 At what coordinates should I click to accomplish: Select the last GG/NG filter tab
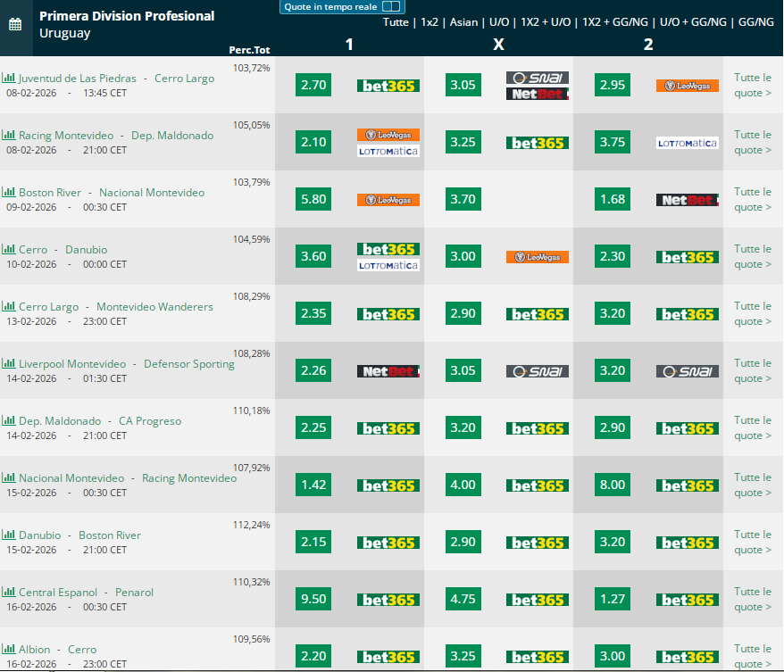click(756, 22)
